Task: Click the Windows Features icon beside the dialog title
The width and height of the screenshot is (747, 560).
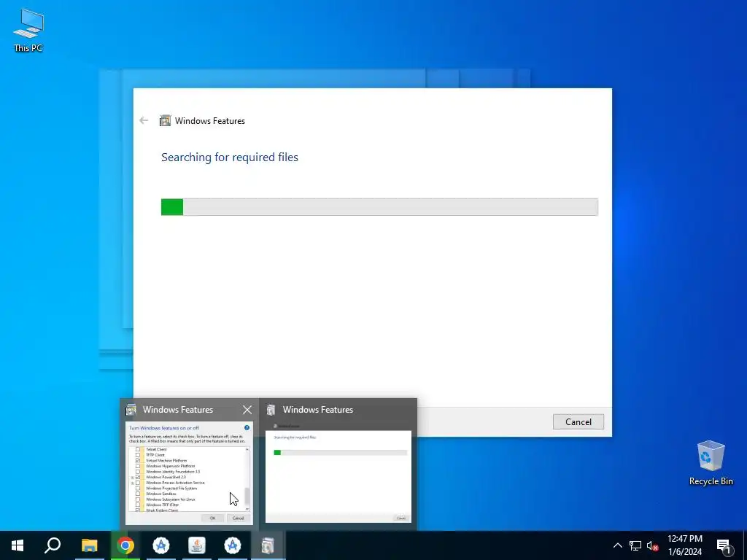Action: click(x=165, y=120)
